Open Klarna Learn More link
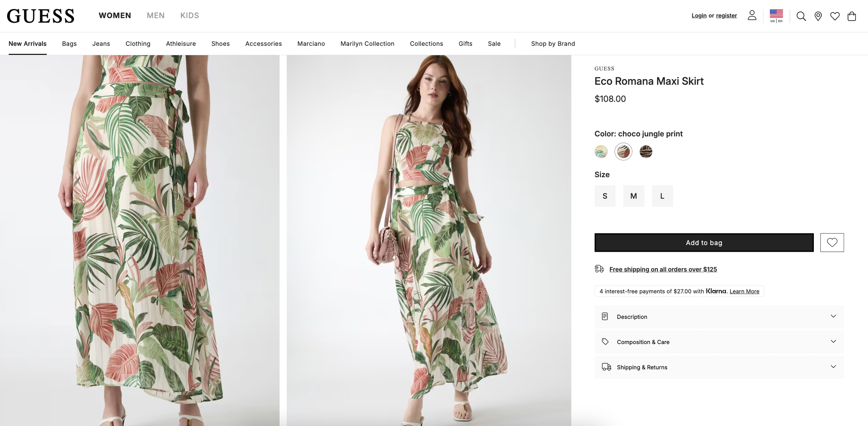This screenshot has width=868, height=426. (x=744, y=291)
